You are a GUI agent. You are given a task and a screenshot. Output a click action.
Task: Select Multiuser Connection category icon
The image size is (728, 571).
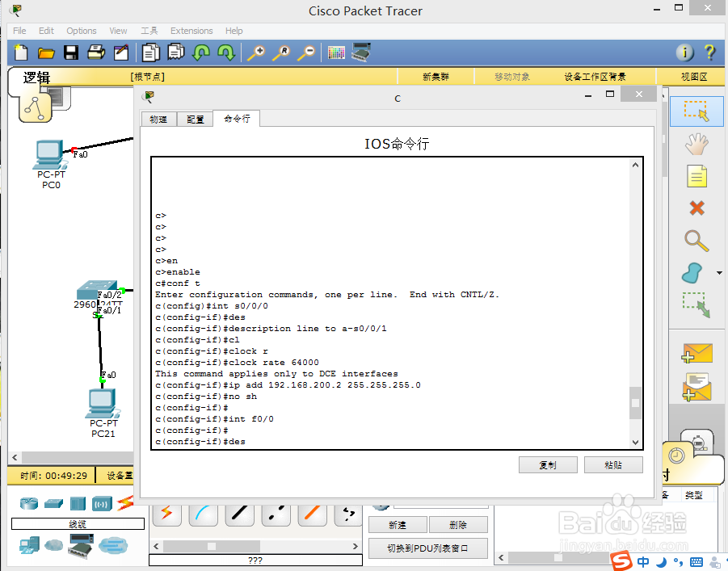tap(113, 545)
